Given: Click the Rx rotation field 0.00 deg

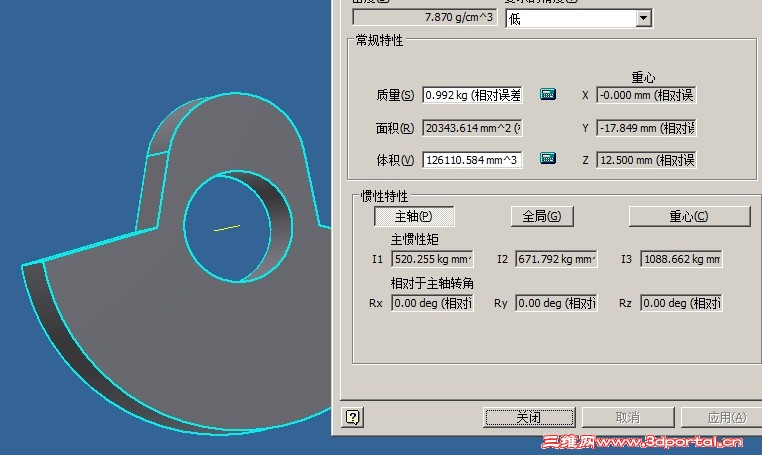Looking at the screenshot, I should coord(432,303).
